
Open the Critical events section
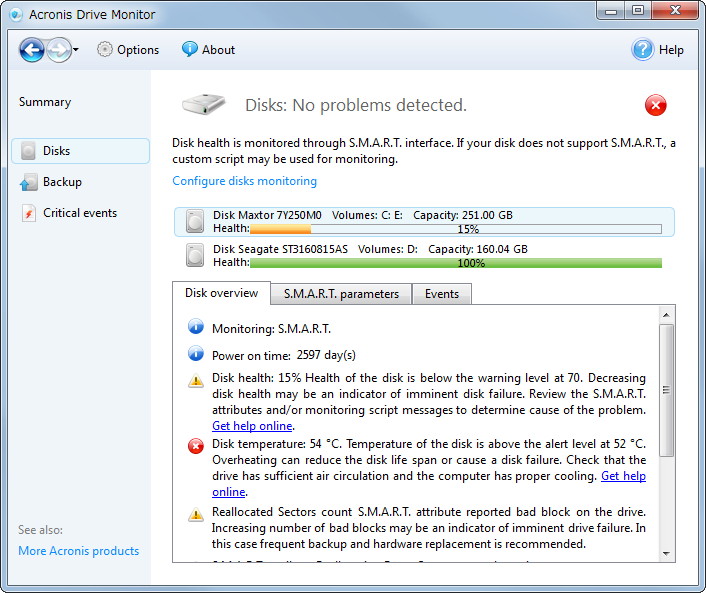pos(80,213)
